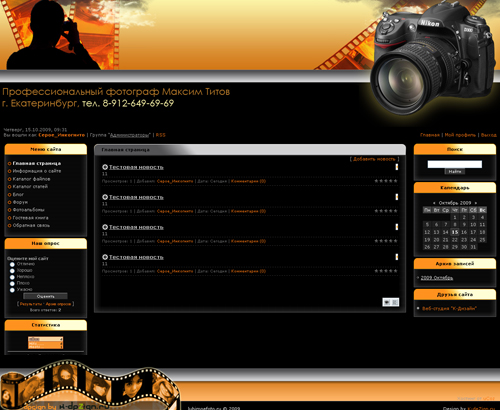Click the edit icon beside the bottom news entry

397,257
